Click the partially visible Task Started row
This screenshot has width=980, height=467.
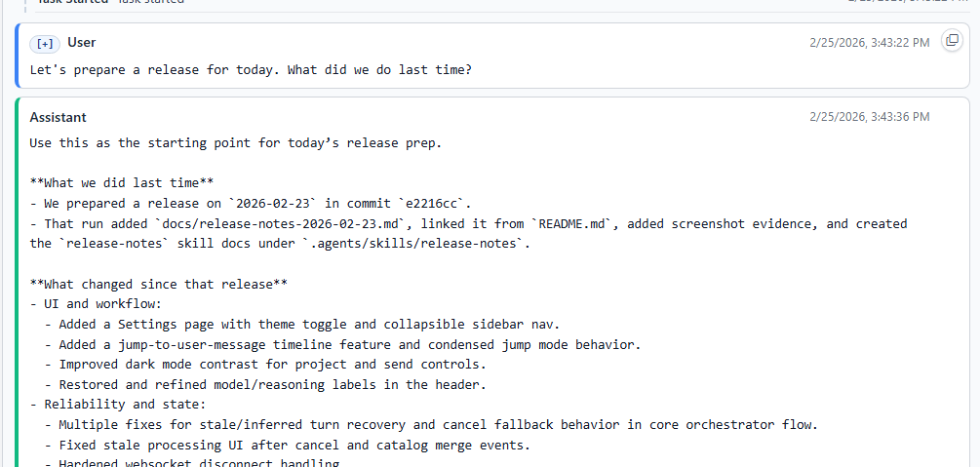(x=109, y=2)
